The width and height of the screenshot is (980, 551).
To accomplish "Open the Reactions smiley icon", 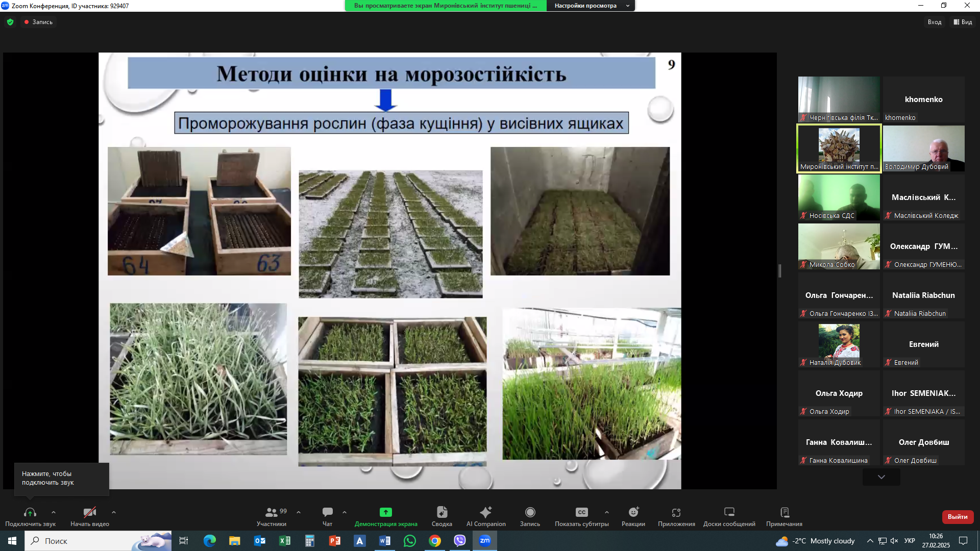I will (x=633, y=512).
